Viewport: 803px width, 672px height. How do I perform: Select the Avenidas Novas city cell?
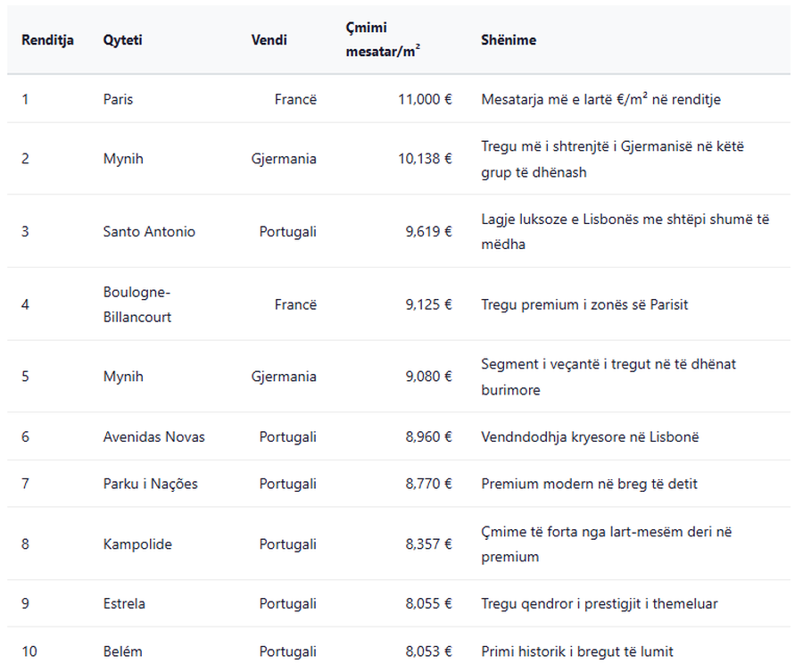(x=153, y=437)
